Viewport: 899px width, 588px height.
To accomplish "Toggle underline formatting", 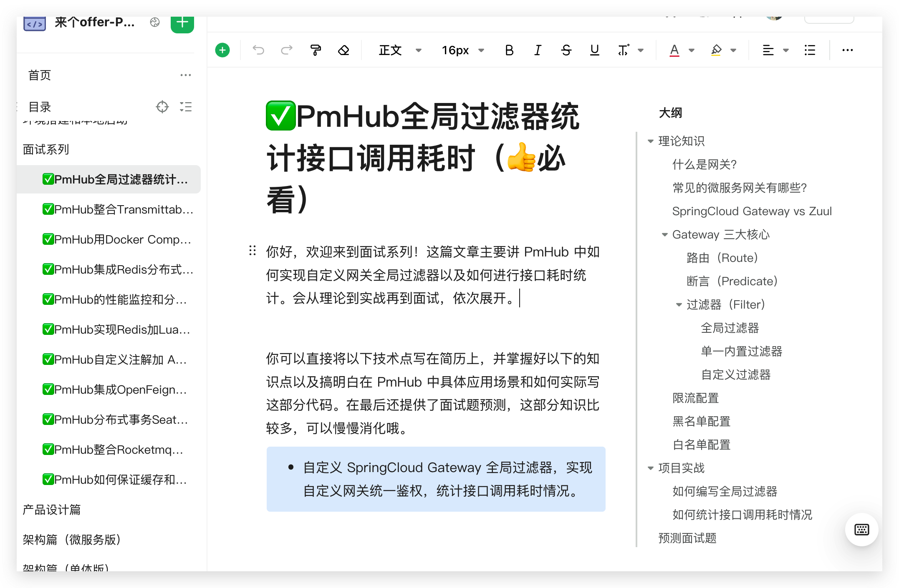I will click(x=594, y=50).
